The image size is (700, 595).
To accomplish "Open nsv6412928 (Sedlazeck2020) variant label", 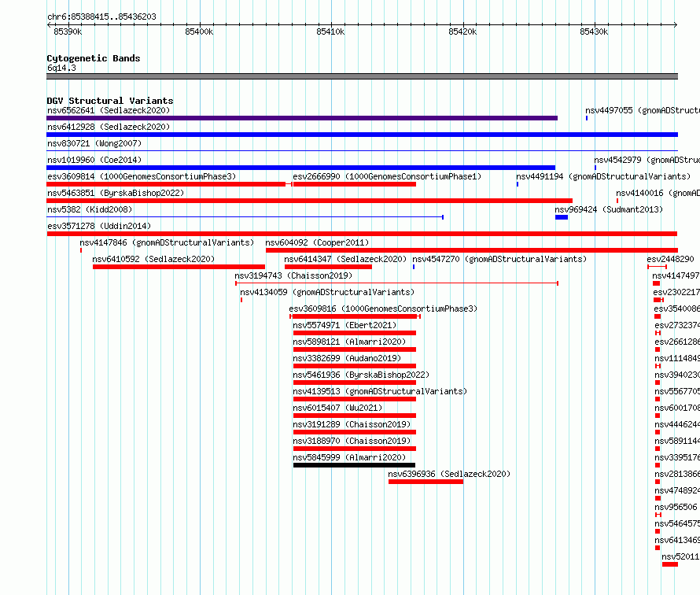I will [109, 127].
